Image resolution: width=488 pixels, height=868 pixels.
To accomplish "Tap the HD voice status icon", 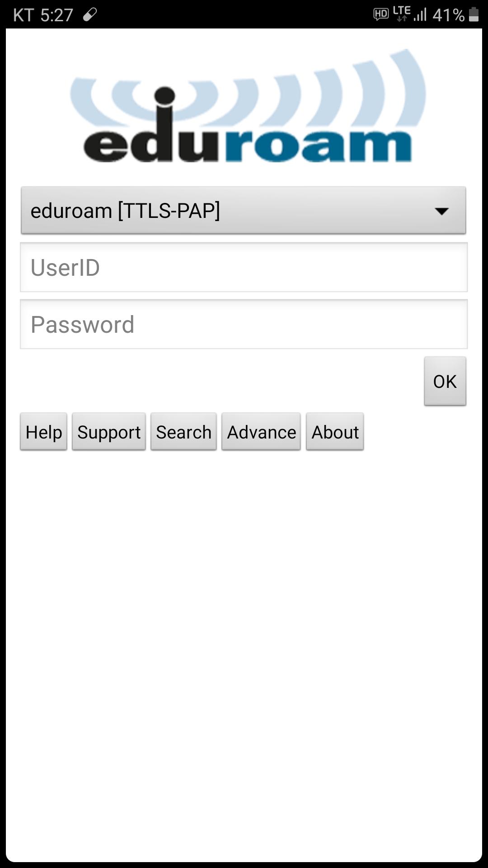I will (381, 14).
